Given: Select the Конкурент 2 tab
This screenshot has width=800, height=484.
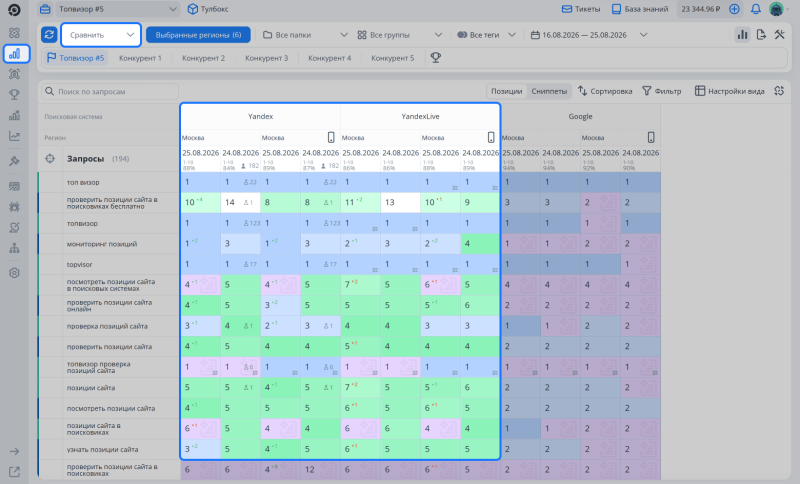Looking at the screenshot, I should point(204,58).
